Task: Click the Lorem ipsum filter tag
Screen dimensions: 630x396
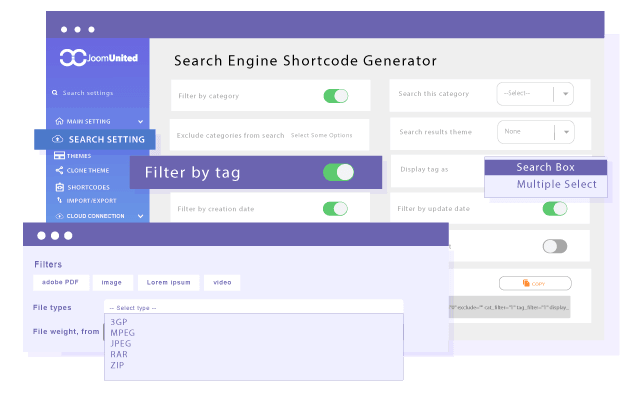Action: pyautogui.click(x=169, y=282)
